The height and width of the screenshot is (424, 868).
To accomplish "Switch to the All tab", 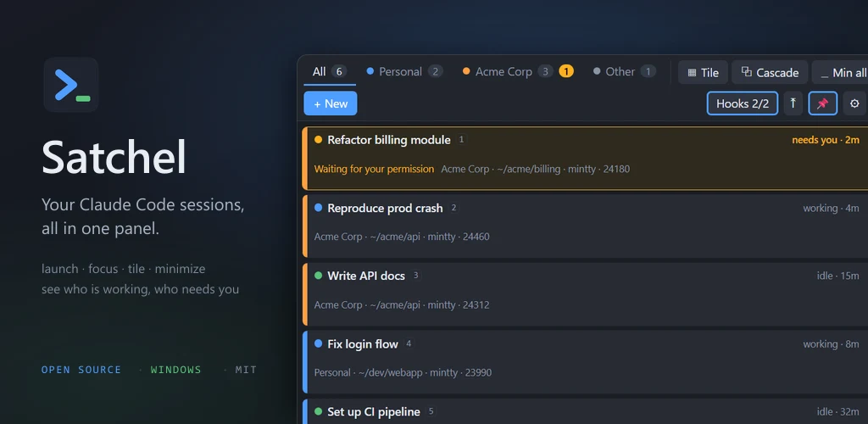I will pos(330,72).
